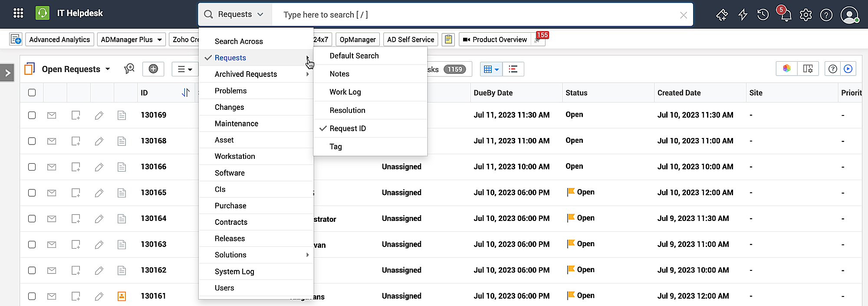
Task: Click the search text input field
Action: [x=477, y=15]
